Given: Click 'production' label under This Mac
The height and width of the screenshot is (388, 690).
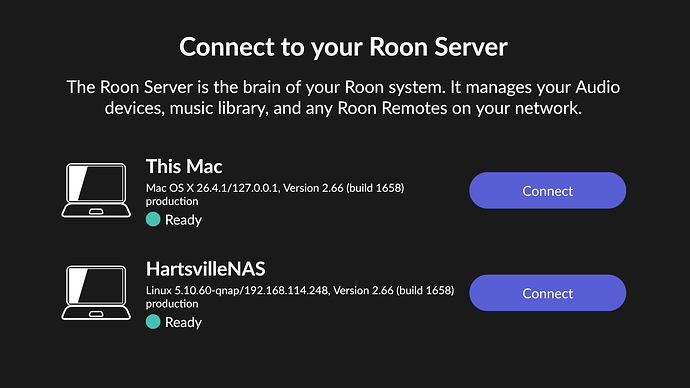Looking at the screenshot, I should click(172, 201).
